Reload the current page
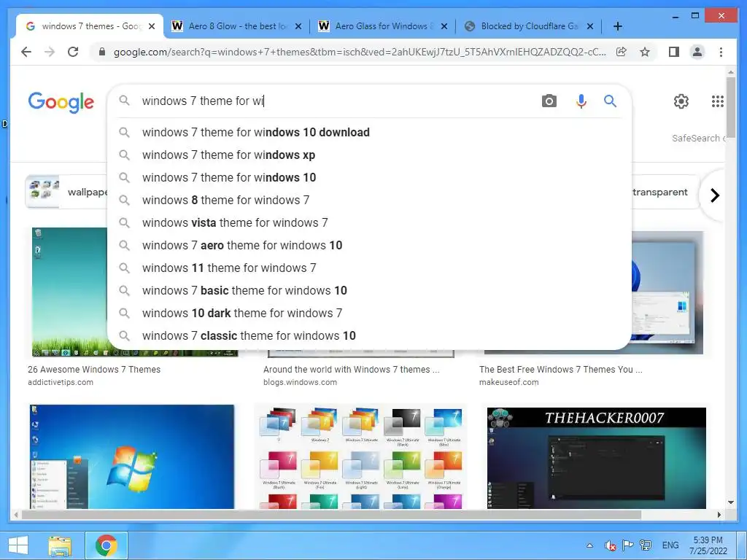747x560 pixels. click(x=73, y=52)
